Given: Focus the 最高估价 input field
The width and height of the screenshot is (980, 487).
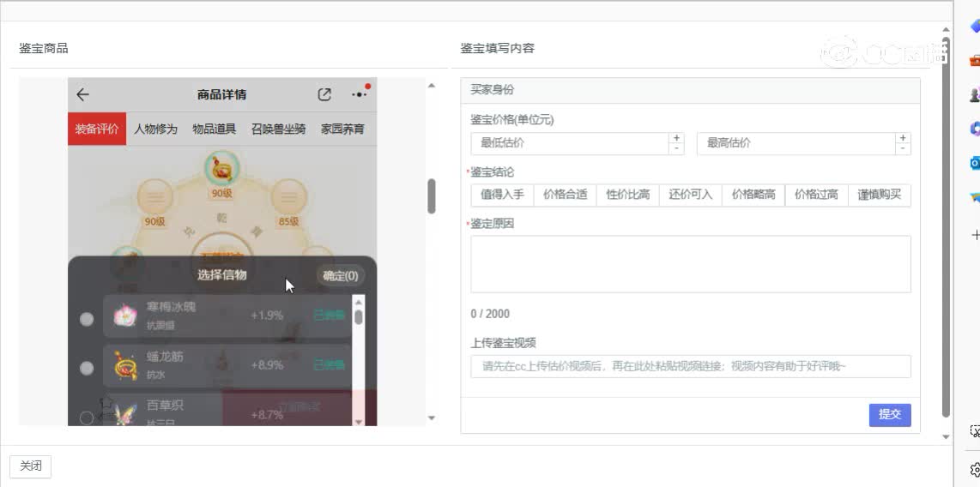Looking at the screenshot, I should pyautogui.click(x=796, y=143).
